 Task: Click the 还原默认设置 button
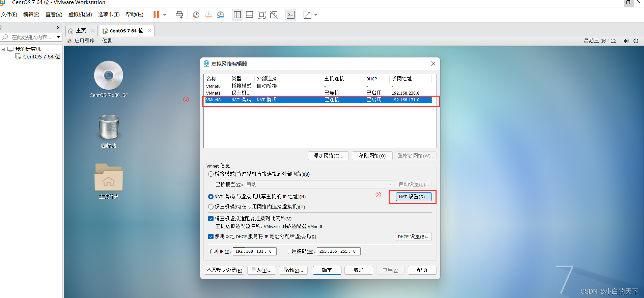coord(224,270)
